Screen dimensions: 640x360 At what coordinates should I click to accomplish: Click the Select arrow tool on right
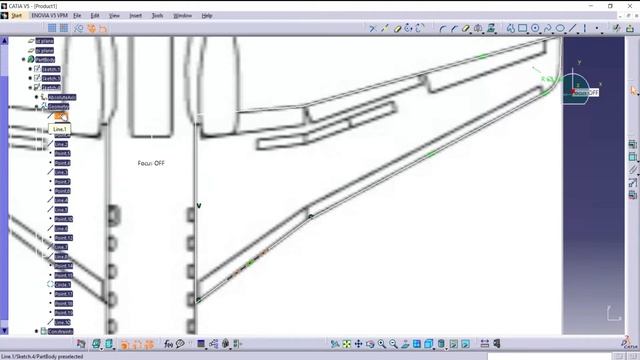coord(633,91)
